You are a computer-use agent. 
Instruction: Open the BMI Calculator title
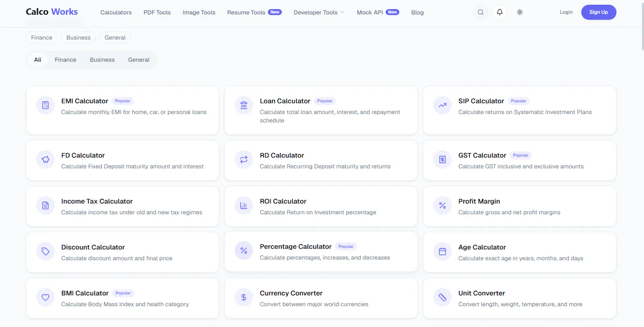click(85, 293)
